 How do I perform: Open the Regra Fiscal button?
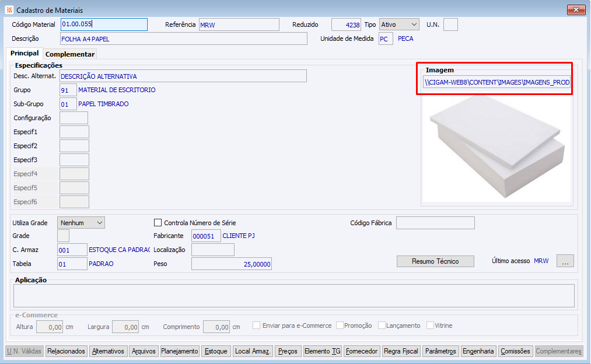click(x=401, y=351)
